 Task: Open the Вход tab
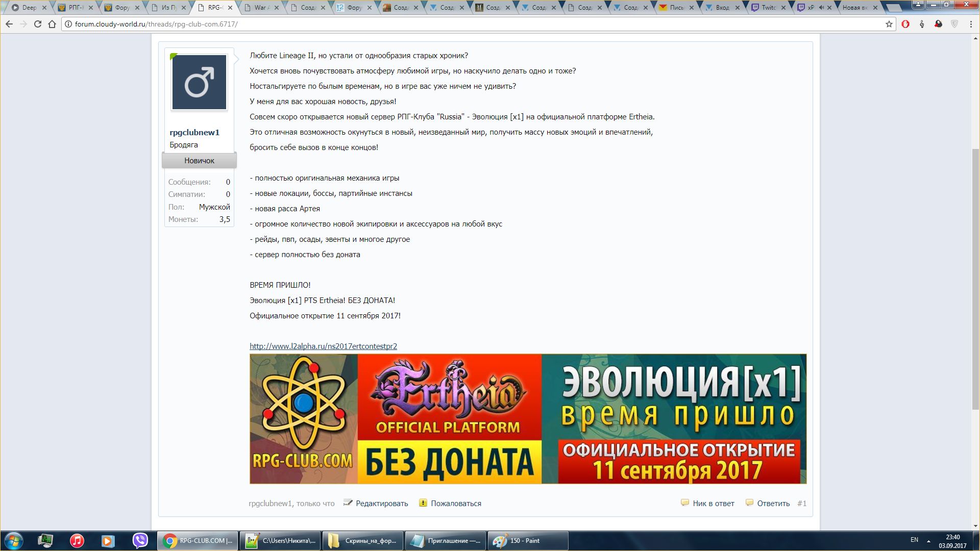[x=722, y=8]
